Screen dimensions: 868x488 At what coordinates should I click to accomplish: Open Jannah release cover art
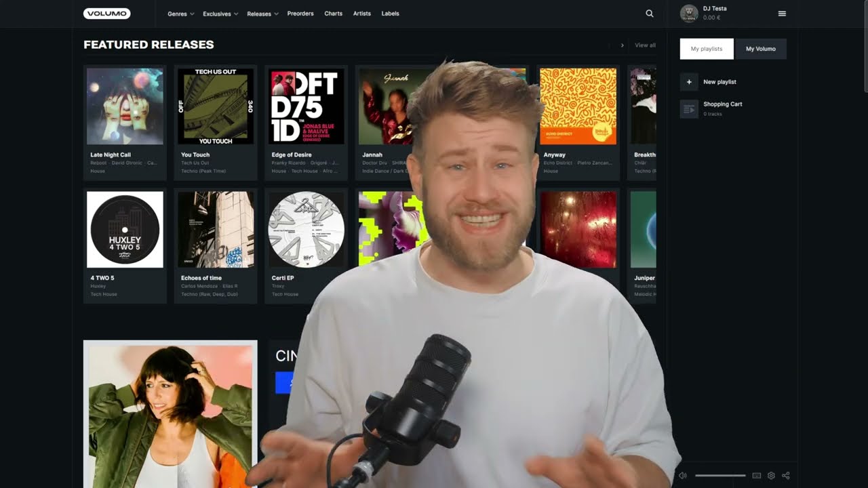point(387,106)
